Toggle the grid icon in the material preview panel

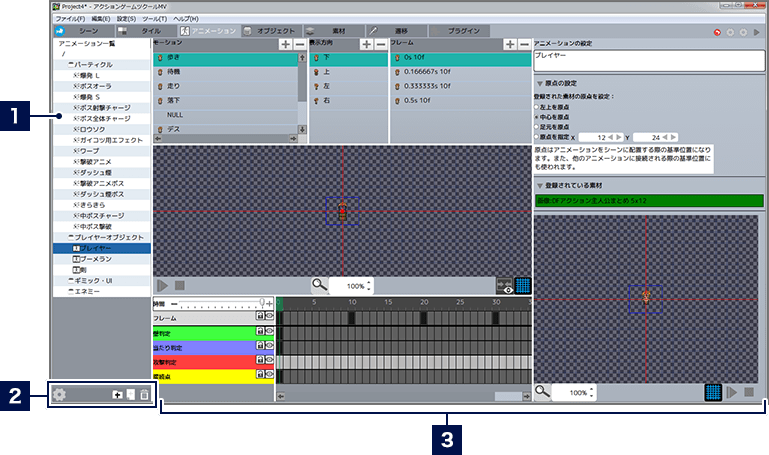[x=713, y=392]
